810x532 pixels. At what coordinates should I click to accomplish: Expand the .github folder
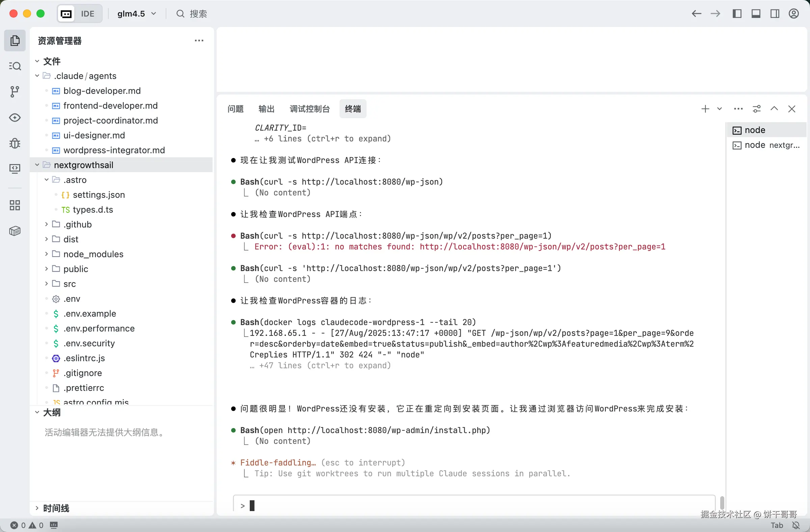77,224
